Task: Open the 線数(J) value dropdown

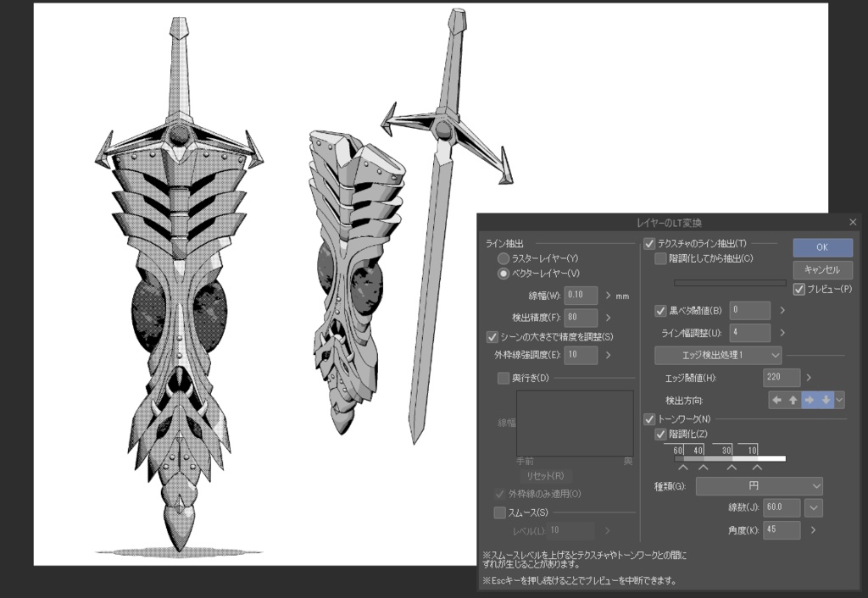Action: (813, 507)
